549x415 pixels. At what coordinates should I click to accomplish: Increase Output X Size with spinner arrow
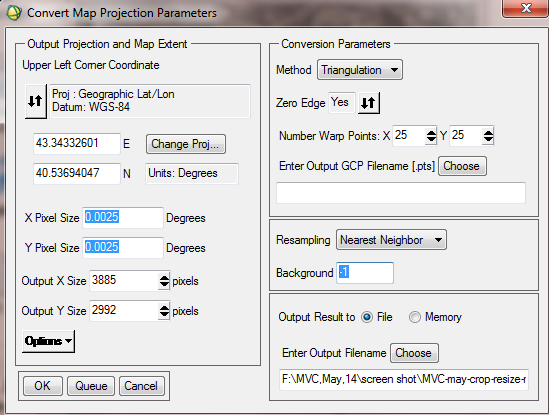coord(164,278)
